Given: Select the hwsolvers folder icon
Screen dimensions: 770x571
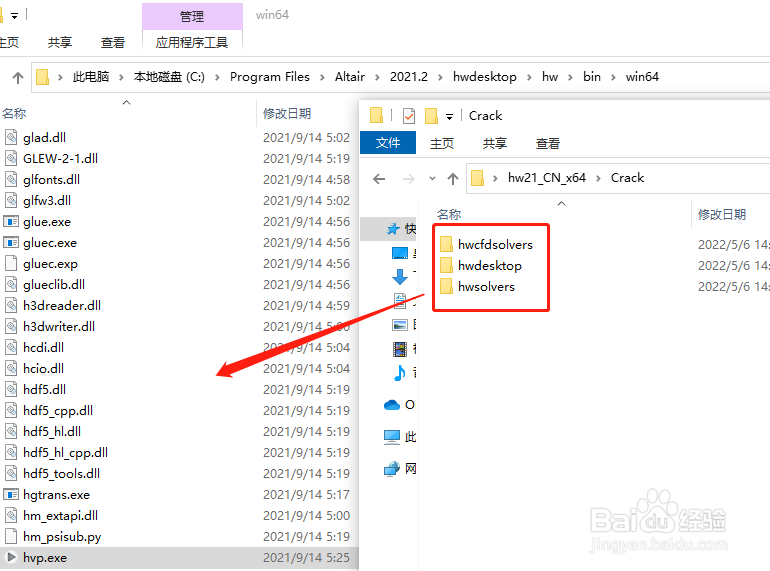Looking at the screenshot, I should [446, 286].
